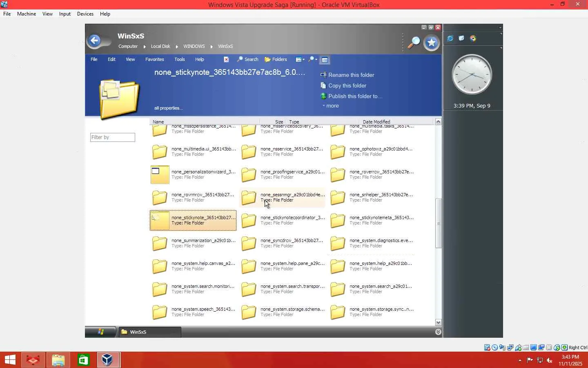Open the Edit menu in WinSxS explorer

tap(111, 59)
